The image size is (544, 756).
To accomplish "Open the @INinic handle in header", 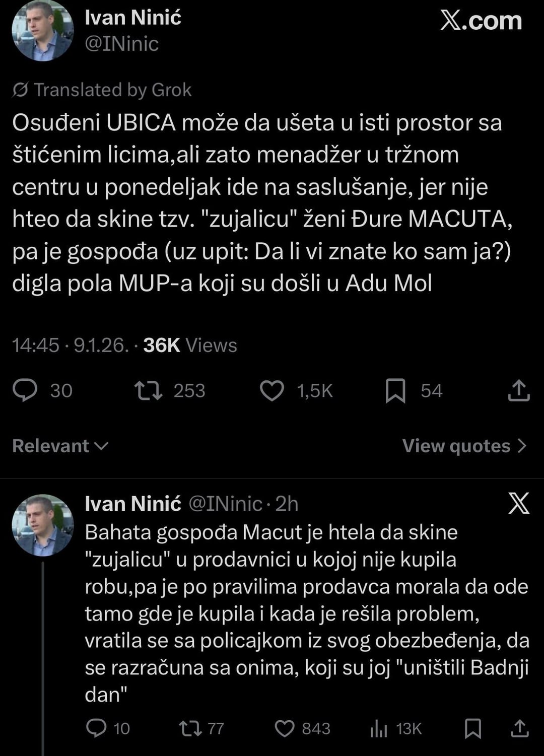I will [x=121, y=44].
